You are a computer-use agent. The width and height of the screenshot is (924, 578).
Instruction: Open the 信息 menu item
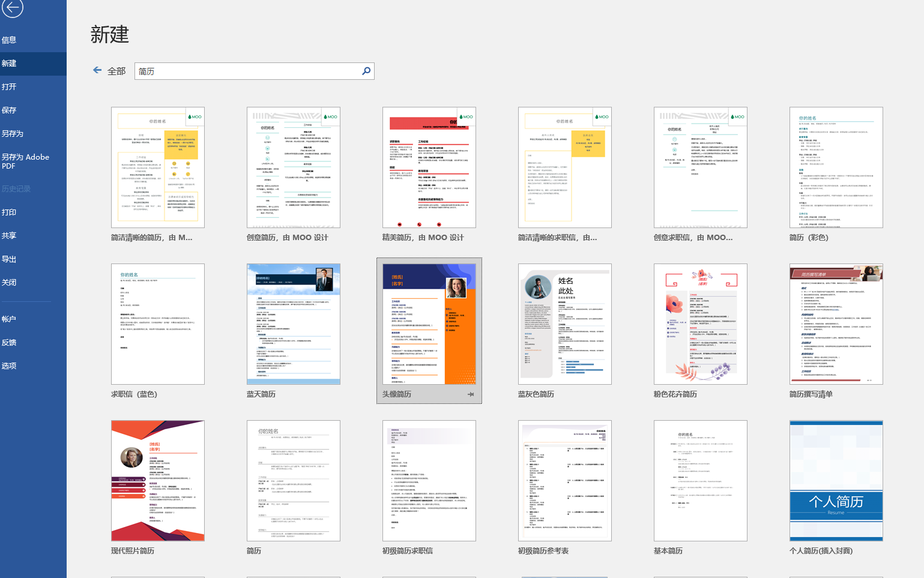[33, 40]
